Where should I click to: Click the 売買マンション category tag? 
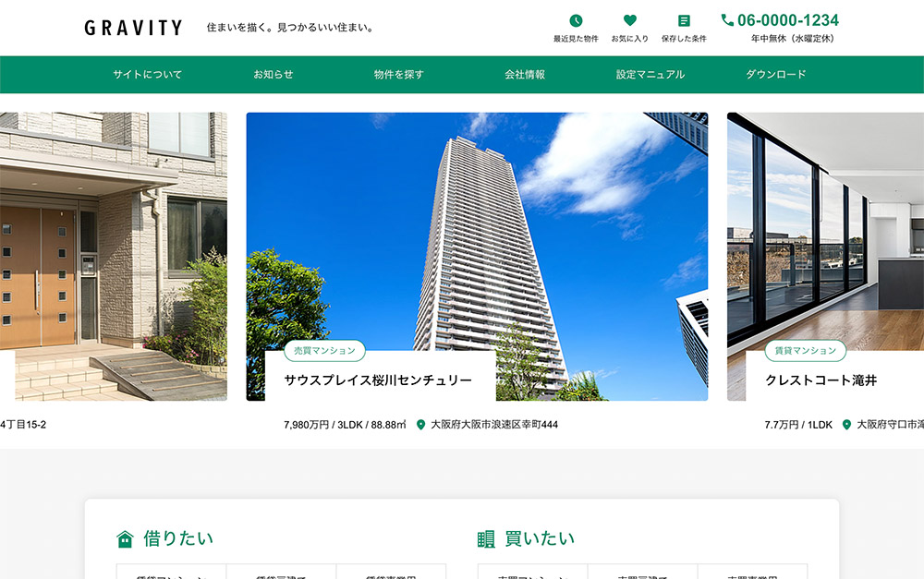click(324, 351)
